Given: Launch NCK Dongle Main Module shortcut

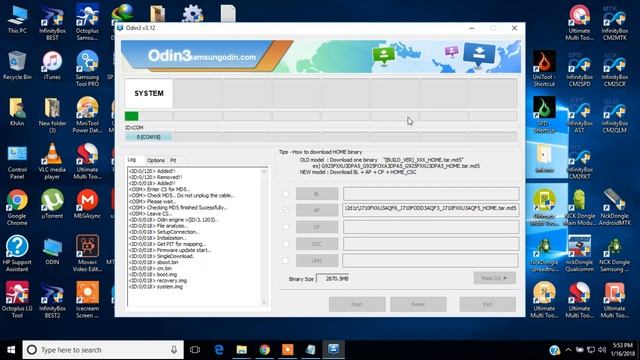Looking at the screenshot, I should coord(579,208).
